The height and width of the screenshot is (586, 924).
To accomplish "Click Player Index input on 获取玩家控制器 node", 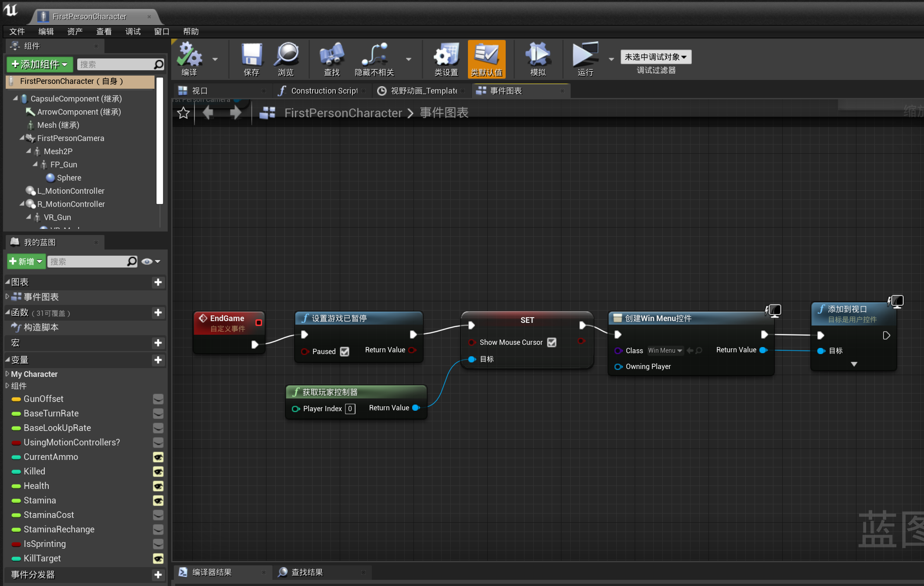I will 350,409.
